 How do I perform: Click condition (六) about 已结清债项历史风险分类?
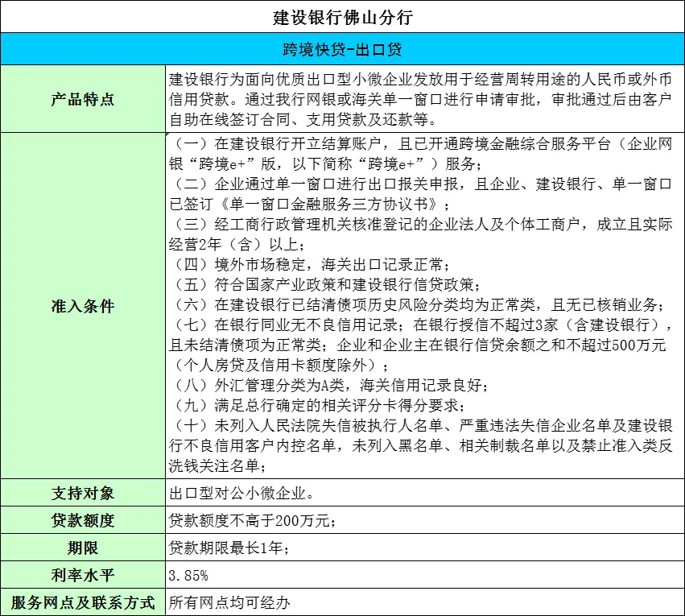[419, 304]
